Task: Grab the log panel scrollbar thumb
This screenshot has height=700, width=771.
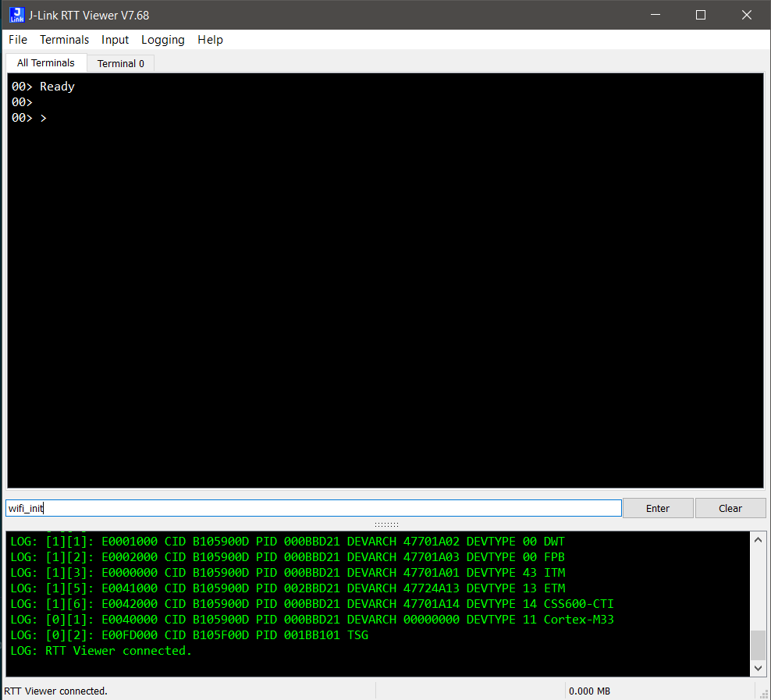Action: click(757, 646)
